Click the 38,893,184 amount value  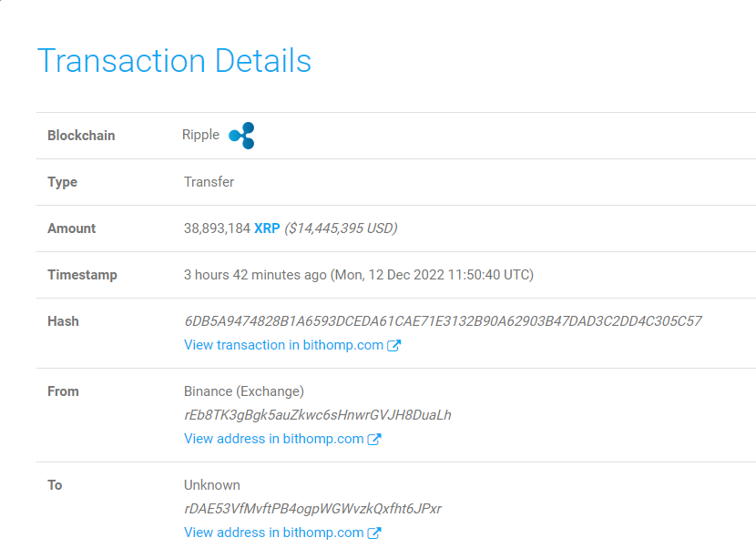pos(217,228)
